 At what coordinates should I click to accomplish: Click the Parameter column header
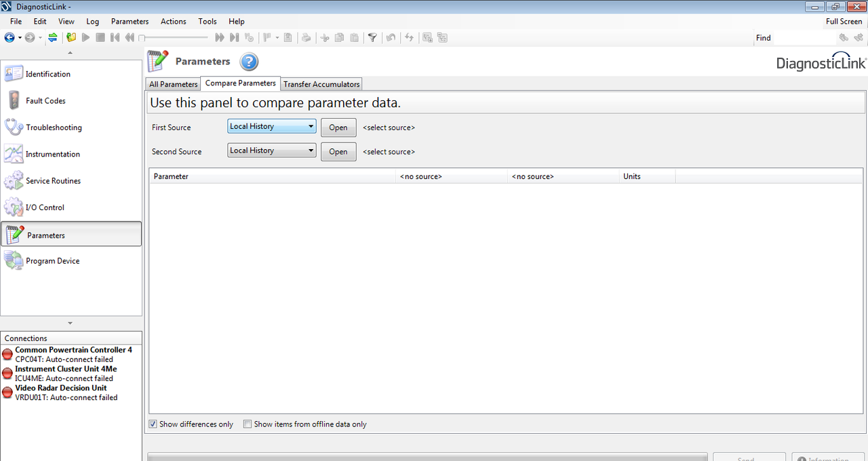(273, 176)
